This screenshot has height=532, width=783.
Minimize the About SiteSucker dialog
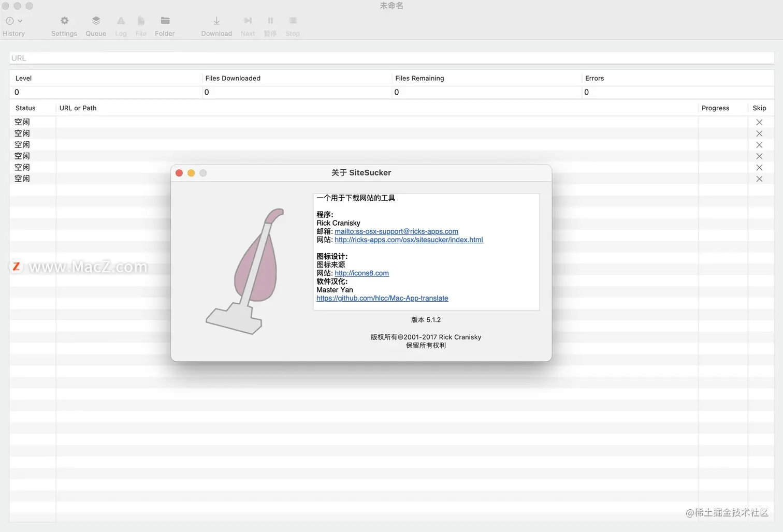[x=191, y=173]
